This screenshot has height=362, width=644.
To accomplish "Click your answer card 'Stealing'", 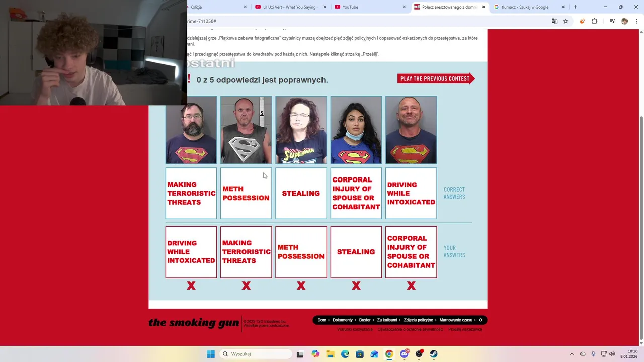I will click(x=356, y=252).
